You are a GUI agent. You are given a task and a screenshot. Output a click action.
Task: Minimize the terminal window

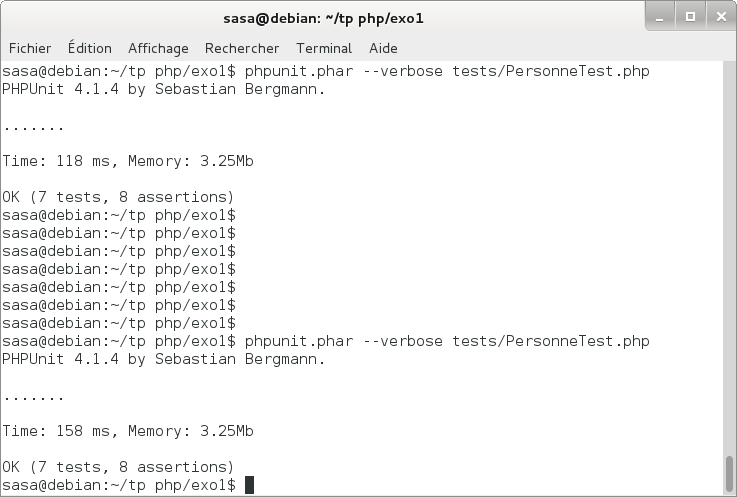[x=660, y=17]
